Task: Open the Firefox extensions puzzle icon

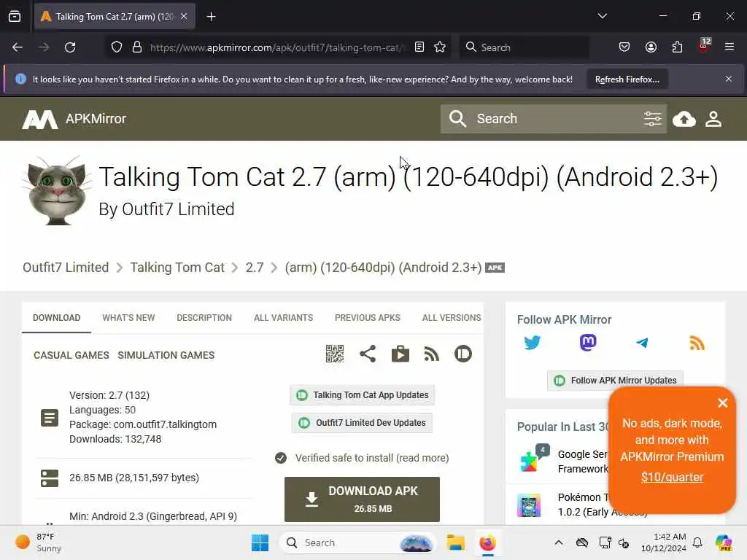Action: (x=677, y=47)
